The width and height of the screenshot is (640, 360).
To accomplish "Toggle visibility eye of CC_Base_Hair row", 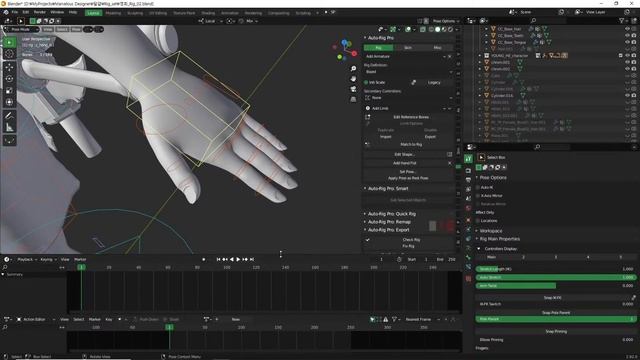I will (x=627, y=29).
